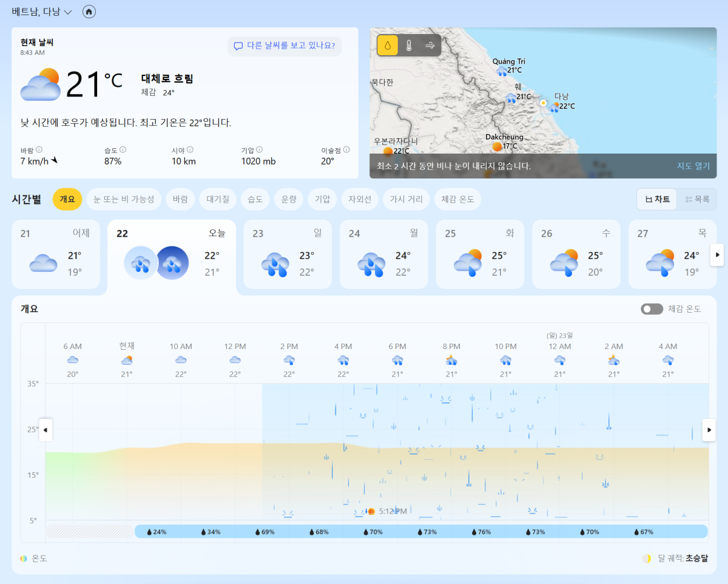Click the home icon beside location name
The image size is (728, 584).
[x=89, y=12]
